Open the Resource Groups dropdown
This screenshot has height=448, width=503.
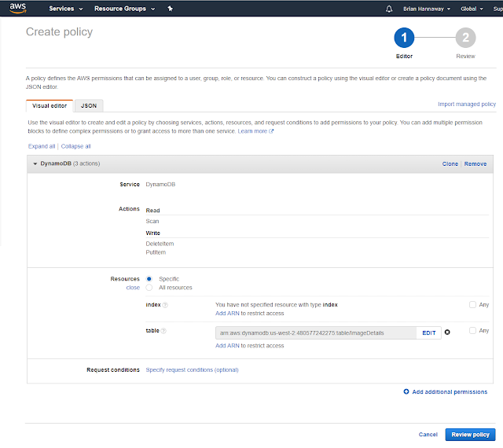124,9
